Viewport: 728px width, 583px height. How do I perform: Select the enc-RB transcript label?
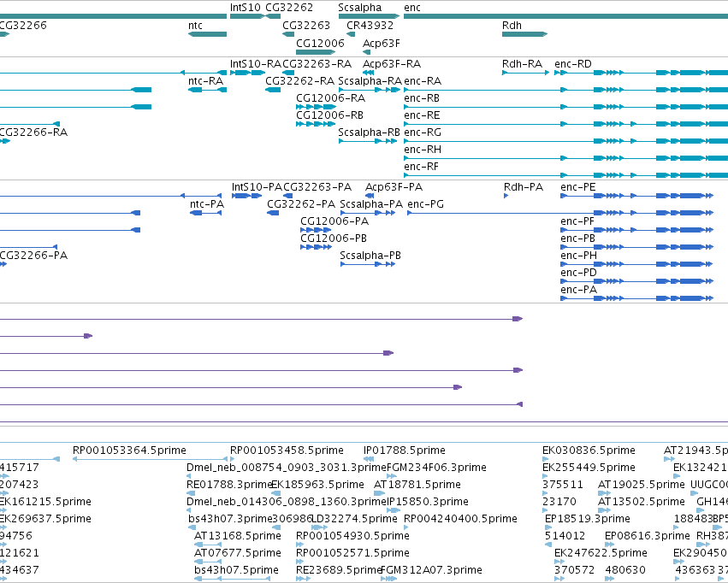click(422, 97)
